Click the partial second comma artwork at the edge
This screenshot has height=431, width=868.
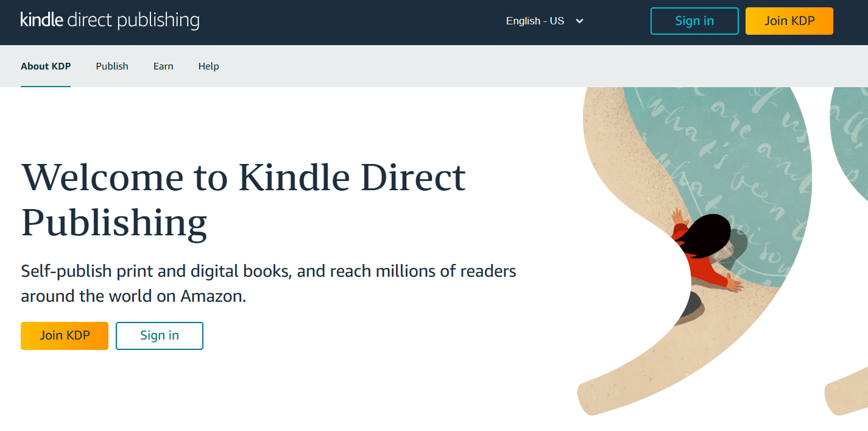pyautogui.click(x=850, y=244)
